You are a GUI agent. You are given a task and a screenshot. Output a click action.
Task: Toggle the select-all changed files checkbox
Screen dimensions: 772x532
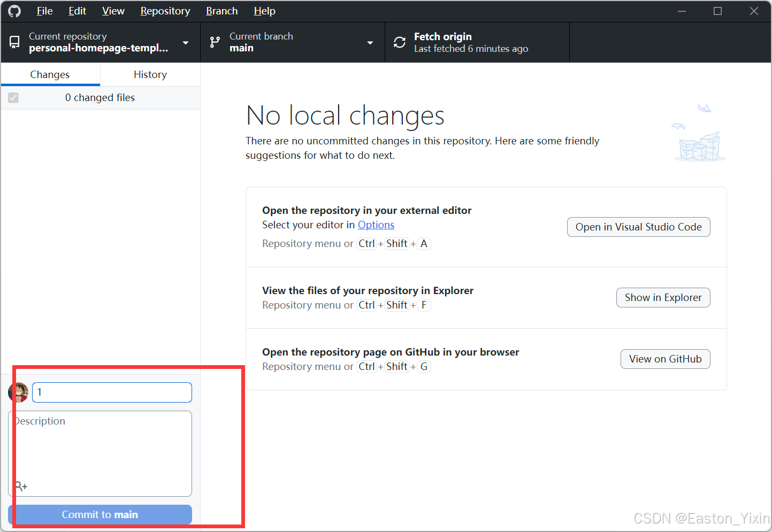13,98
